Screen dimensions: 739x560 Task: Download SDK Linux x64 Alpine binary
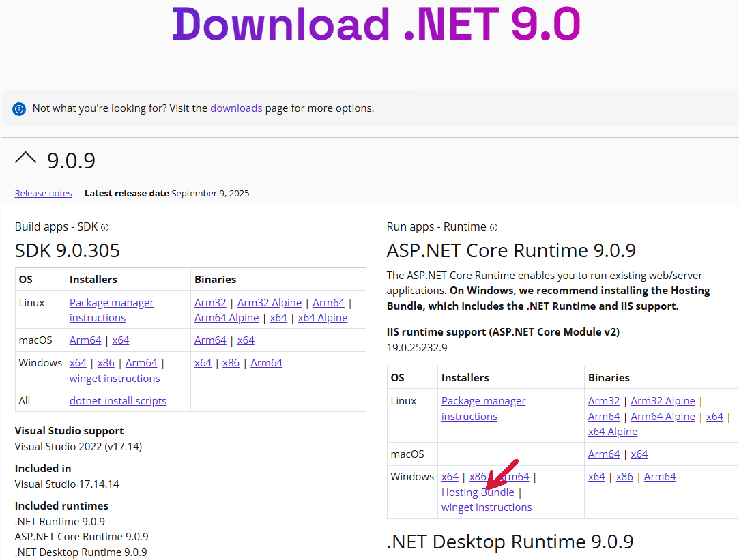(x=323, y=318)
